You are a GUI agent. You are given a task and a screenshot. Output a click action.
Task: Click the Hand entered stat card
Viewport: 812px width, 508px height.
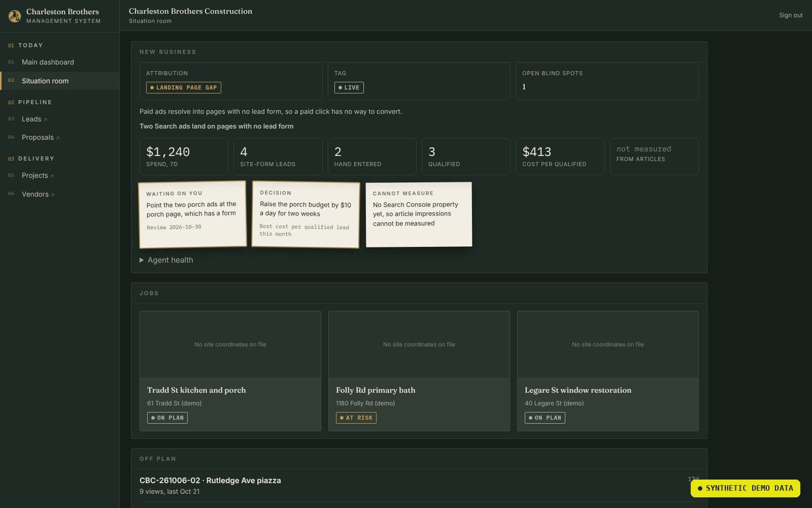pos(372,156)
